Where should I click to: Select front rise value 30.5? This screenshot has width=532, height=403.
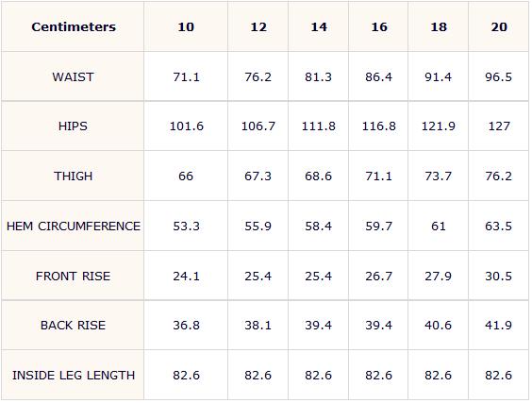tap(498, 276)
